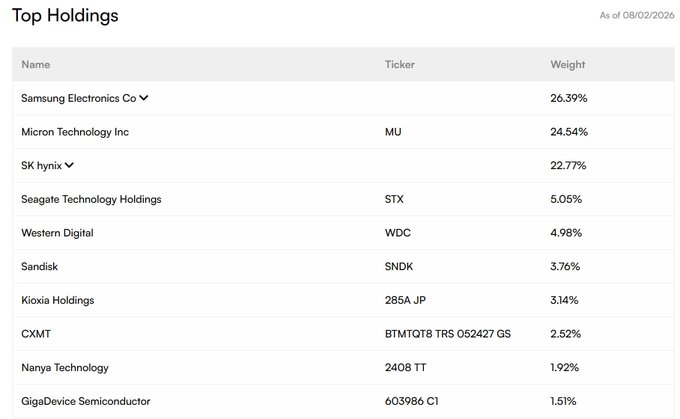
Task: Click the Micron Technology Inc name
Action: (75, 132)
